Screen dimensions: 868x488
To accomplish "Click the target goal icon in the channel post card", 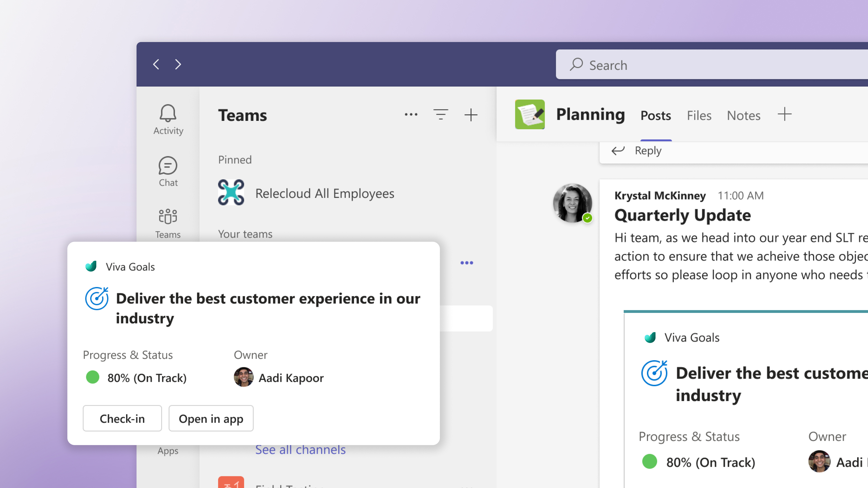I will tap(654, 373).
